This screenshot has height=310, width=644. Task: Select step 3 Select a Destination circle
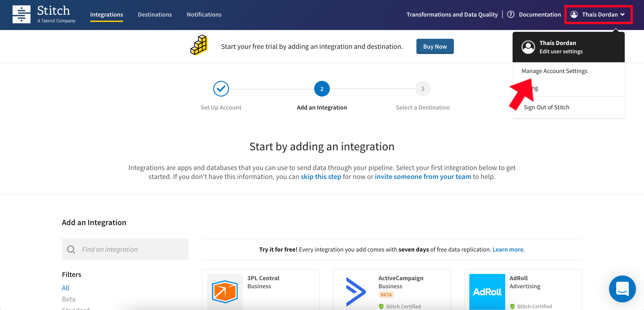[422, 89]
